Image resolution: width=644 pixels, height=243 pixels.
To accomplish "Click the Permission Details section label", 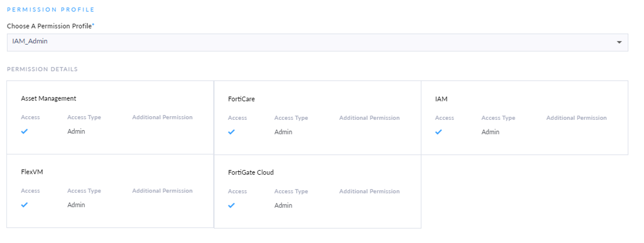I will 42,69.
